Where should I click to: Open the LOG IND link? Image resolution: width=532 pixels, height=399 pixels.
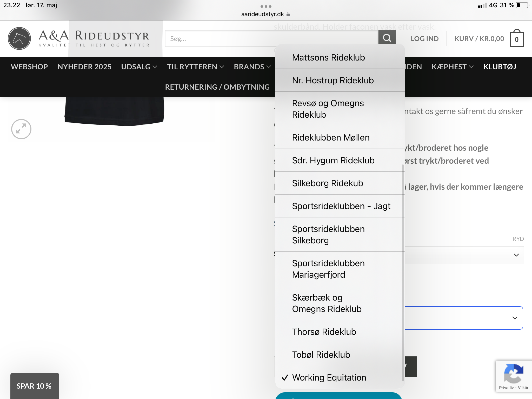424,39
